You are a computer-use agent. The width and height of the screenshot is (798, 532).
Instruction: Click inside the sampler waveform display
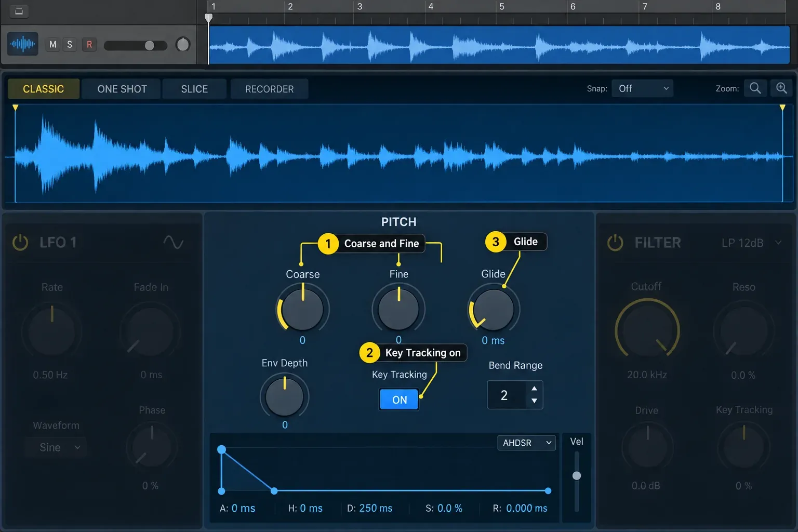(399, 154)
